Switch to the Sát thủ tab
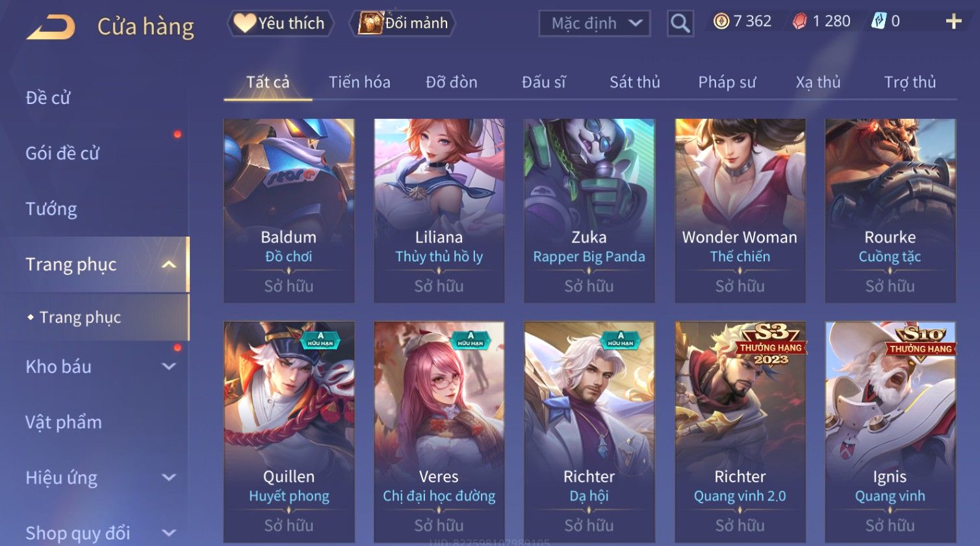 [634, 83]
